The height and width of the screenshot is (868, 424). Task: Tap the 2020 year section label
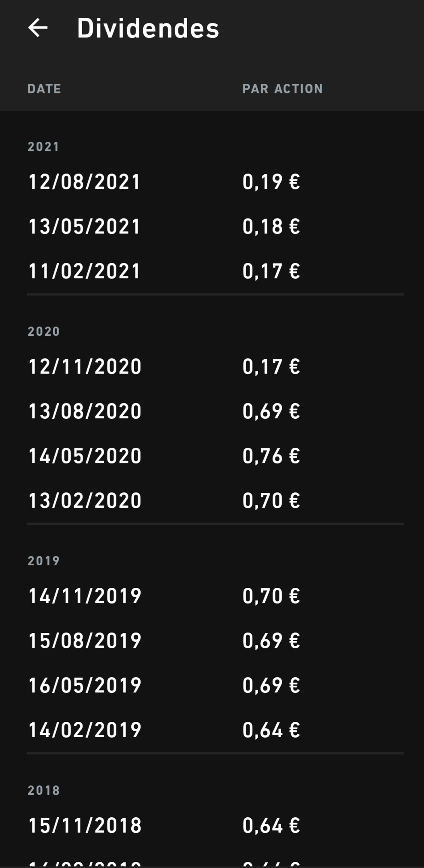[x=43, y=331]
